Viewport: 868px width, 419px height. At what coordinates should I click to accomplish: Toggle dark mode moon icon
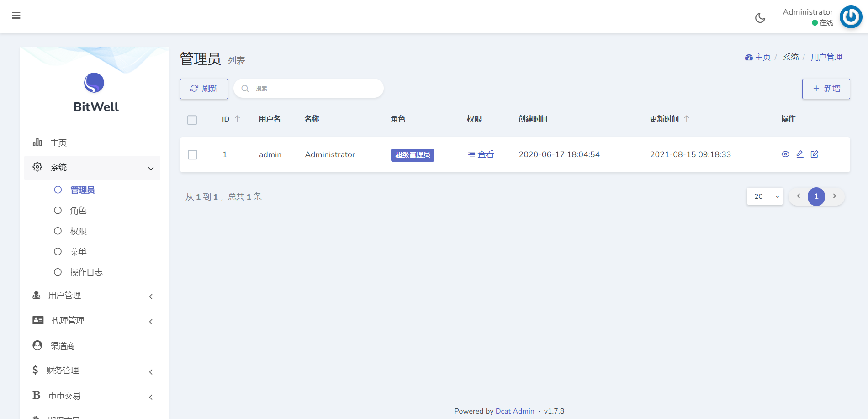point(760,18)
